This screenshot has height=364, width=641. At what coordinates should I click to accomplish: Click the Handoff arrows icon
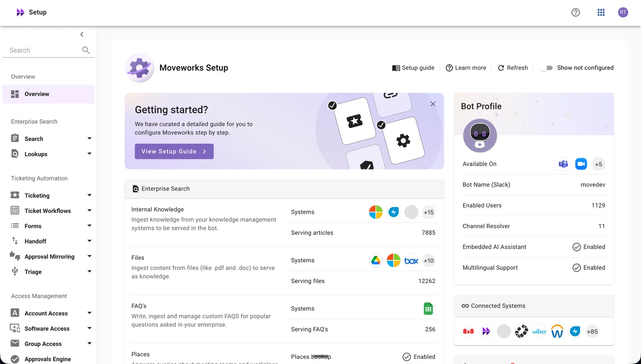pyautogui.click(x=15, y=241)
